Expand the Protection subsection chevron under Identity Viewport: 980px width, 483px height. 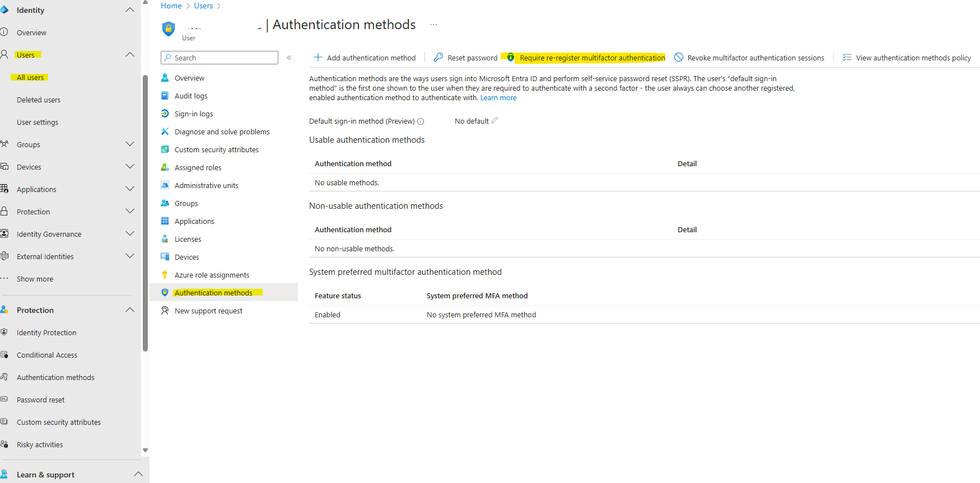click(x=130, y=212)
